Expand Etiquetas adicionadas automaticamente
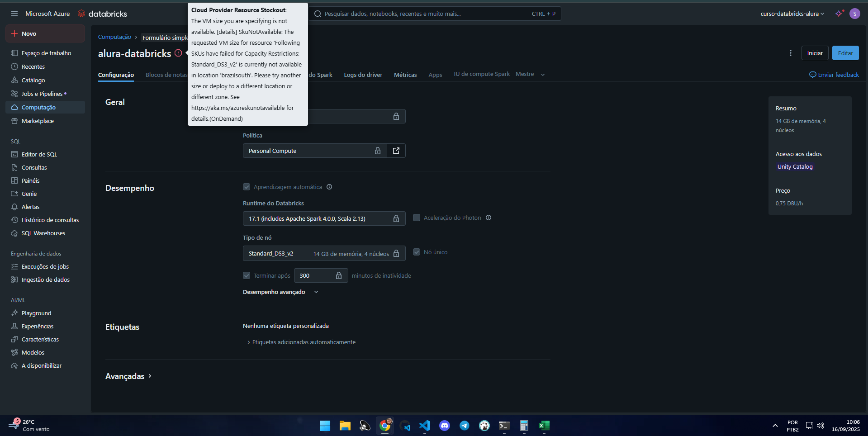This screenshot has width=868, height=436. [x=301, y=342]
